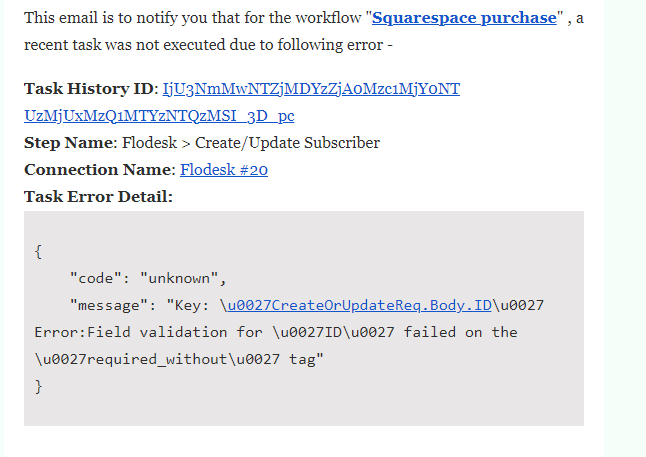Click the opening brace of the JSON

coord(38,251)
